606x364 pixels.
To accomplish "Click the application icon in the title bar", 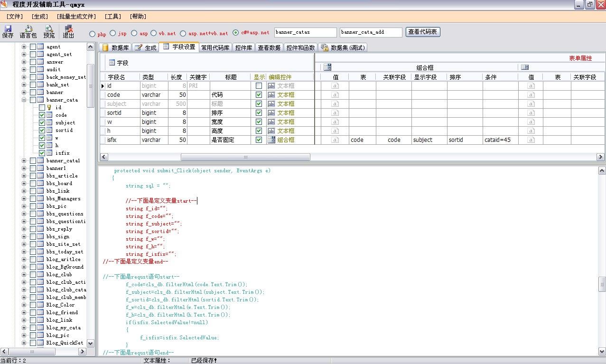I will (x=5, y=5).
